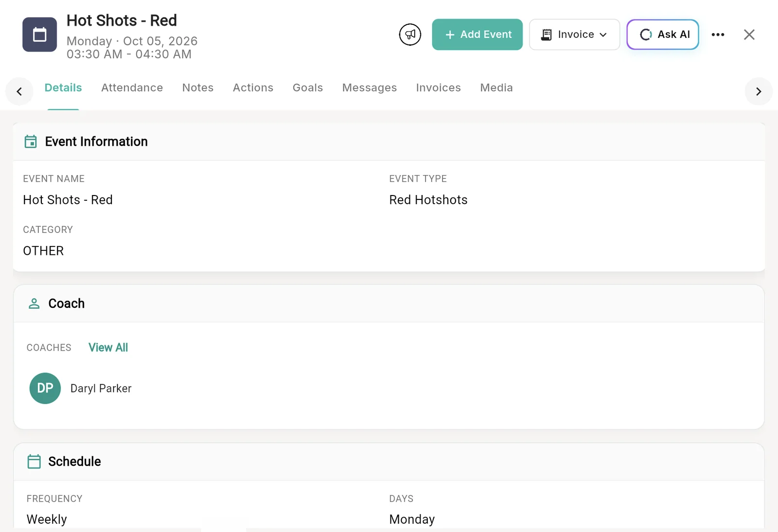This screenshot has width=778, height=532.
Task: Click the DP avatar for Daryl Parker
Action: click(x=45, y=388)
